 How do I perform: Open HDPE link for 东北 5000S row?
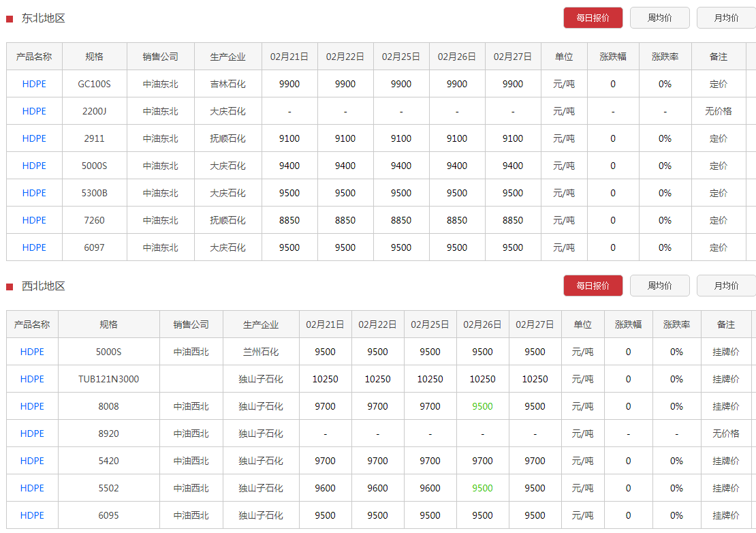(x=34, y=166)
